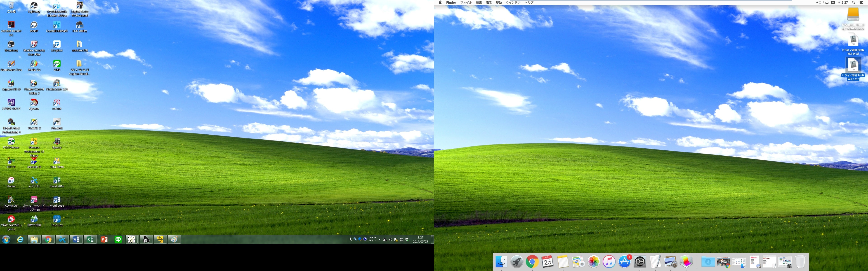Open the Apple menu
The image size is (868, 271).
coord(440,2)
